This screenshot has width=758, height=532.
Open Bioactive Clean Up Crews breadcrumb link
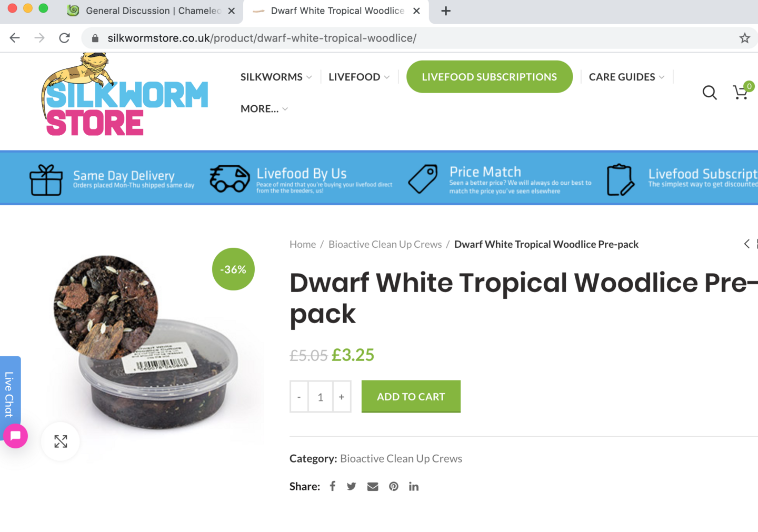[x=385, y=244]
